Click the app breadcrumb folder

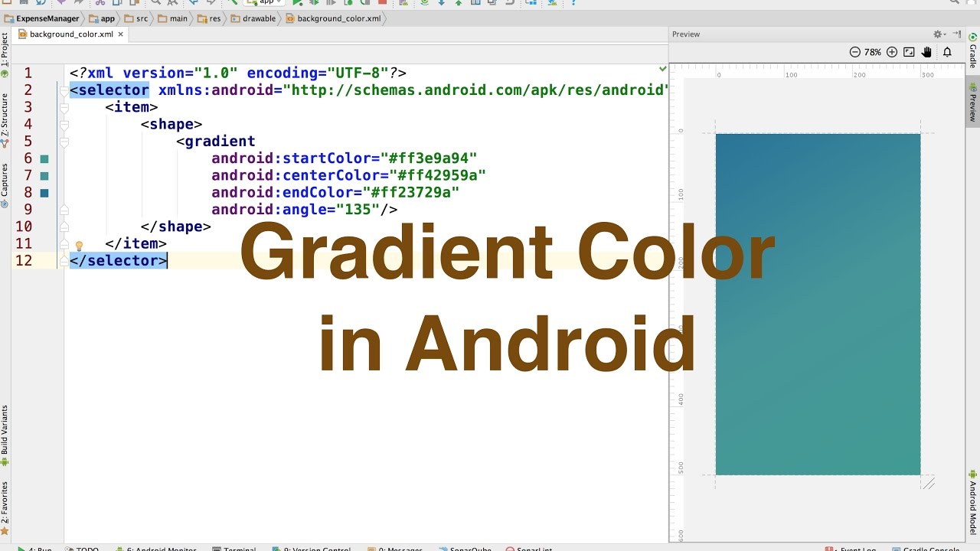[x=102, y=18]
